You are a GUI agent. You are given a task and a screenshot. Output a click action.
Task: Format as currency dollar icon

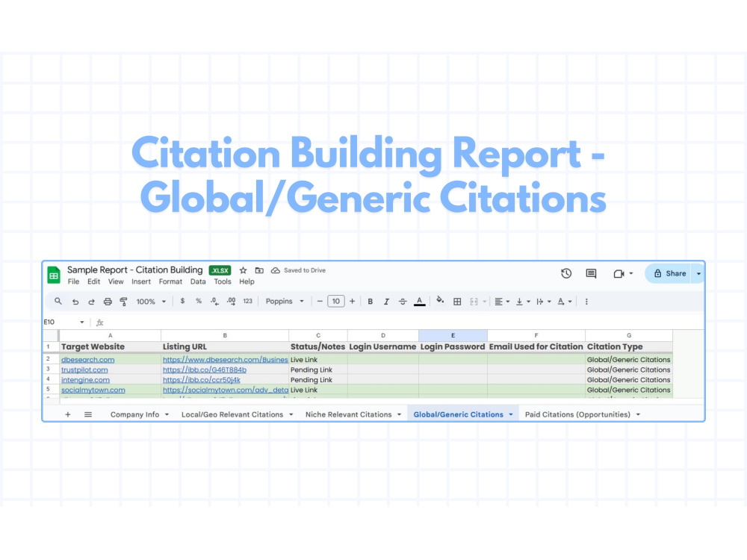pos(182,301)
